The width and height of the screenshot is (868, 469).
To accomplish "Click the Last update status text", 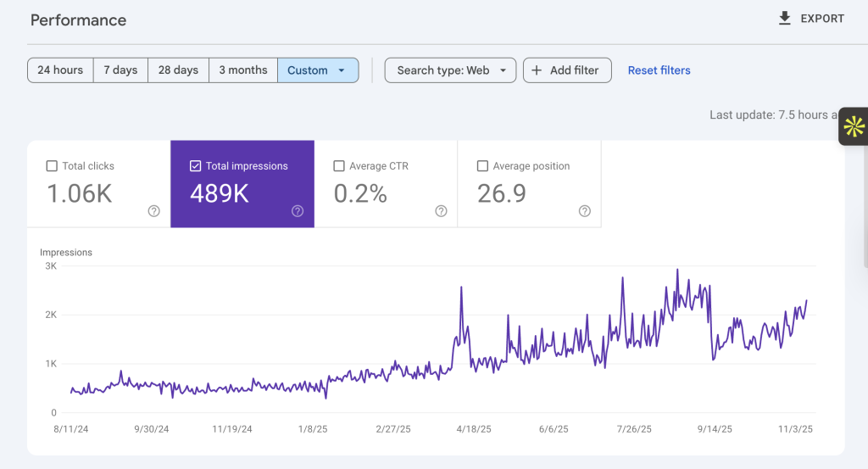I will (773, 115).
